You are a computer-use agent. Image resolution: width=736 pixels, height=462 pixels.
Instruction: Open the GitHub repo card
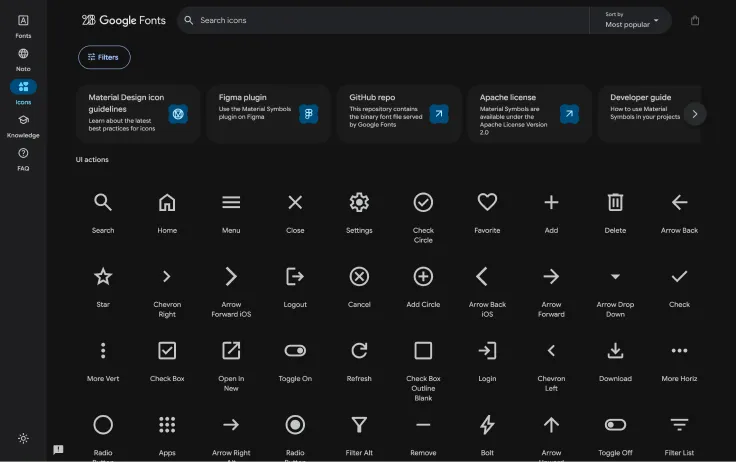pyautogui.click(x=399, y=114)
